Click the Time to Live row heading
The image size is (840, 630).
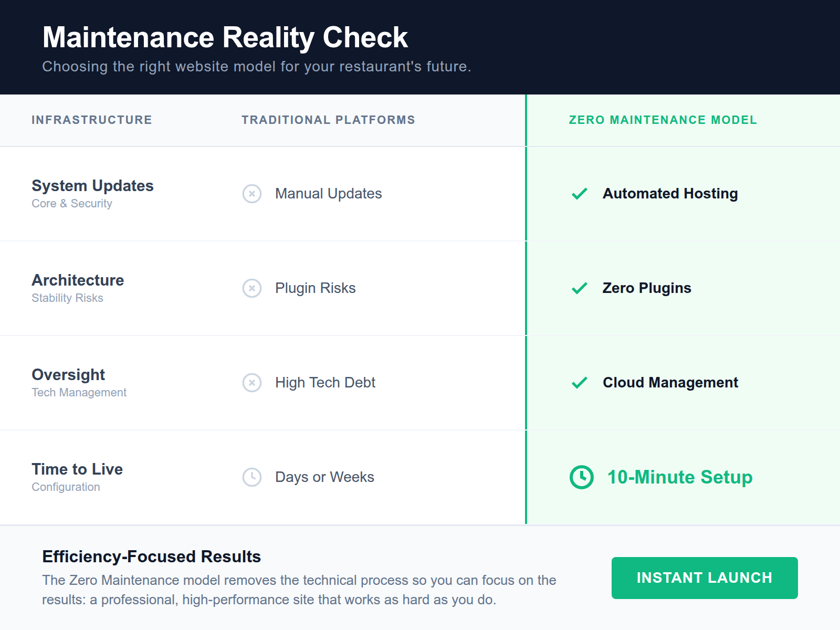(x=77, y=469)
